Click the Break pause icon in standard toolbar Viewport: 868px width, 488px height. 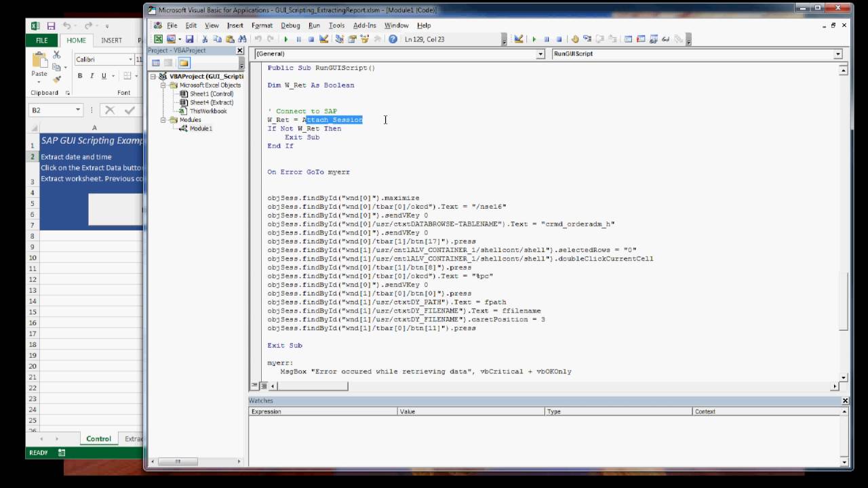[x=298, y=39]
